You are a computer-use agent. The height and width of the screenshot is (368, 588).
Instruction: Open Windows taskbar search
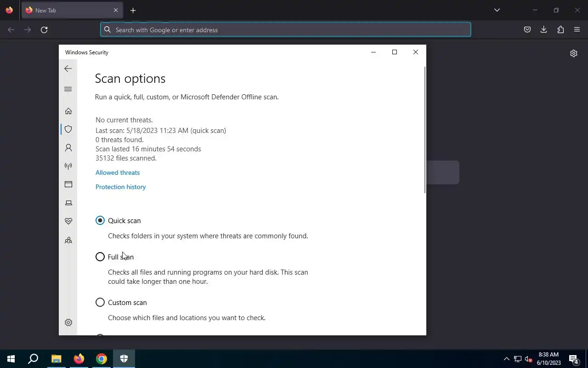pos(33,359)
